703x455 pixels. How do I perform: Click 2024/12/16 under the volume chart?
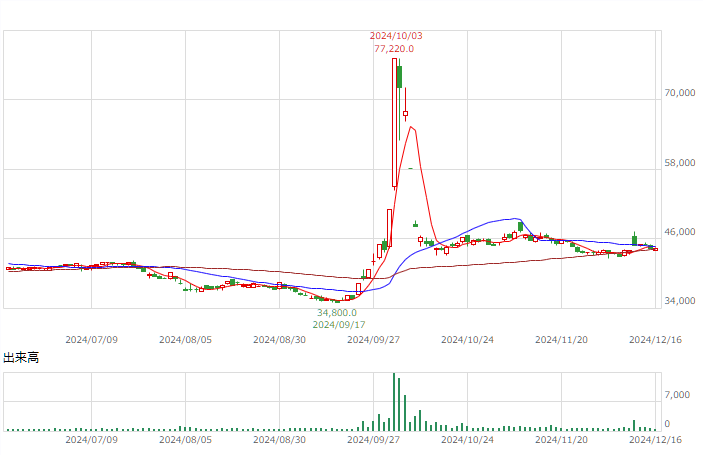point(655,440)
